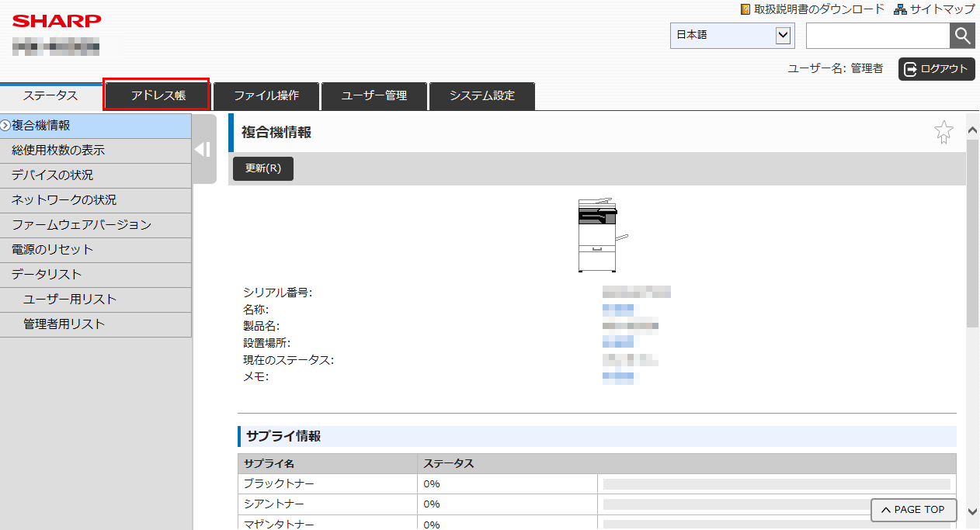The width and height of the screenshot is (980, 530).
Task: Open 取扱説明書のダウンロード link
Action: (x=812, y=9)
